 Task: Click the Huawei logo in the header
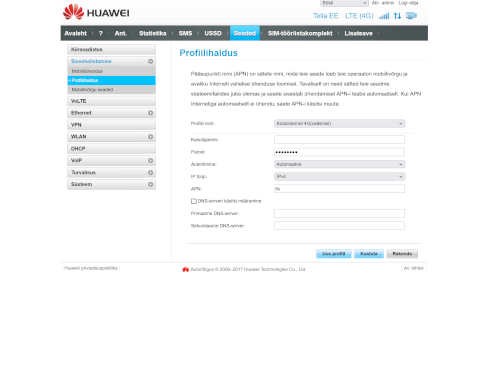click(96, 12)
